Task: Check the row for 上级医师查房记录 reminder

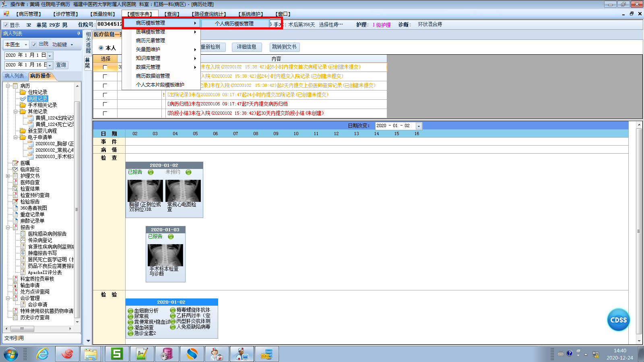Action: coord(105,86)
